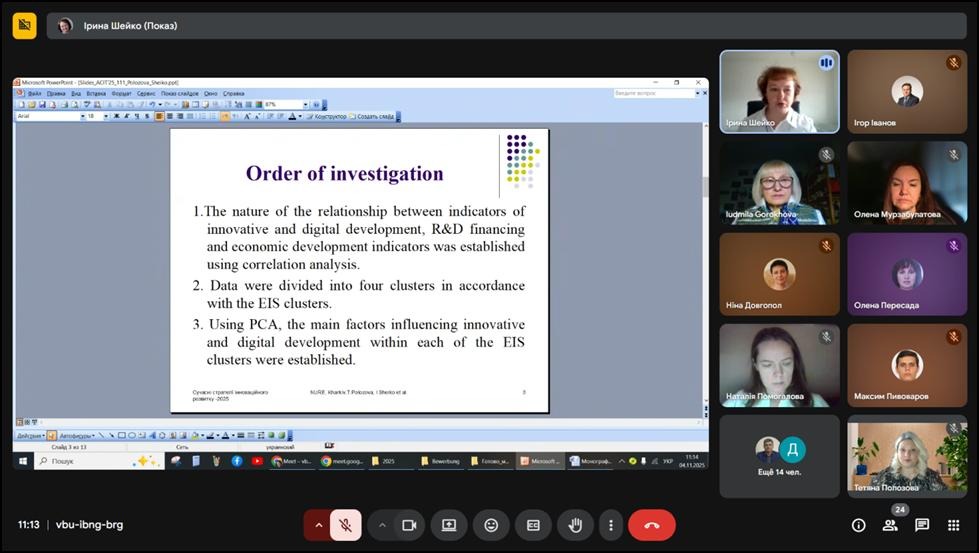This screenshot has height=553, width=979.
Task: Open the chat panel icon
Action: click(922, 525)
